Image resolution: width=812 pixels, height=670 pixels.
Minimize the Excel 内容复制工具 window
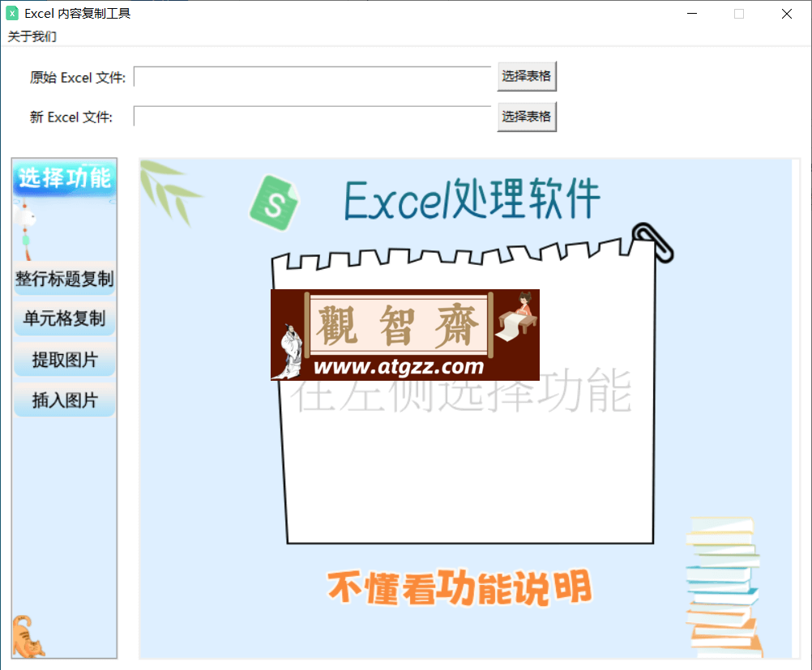(x=692, y=14)
